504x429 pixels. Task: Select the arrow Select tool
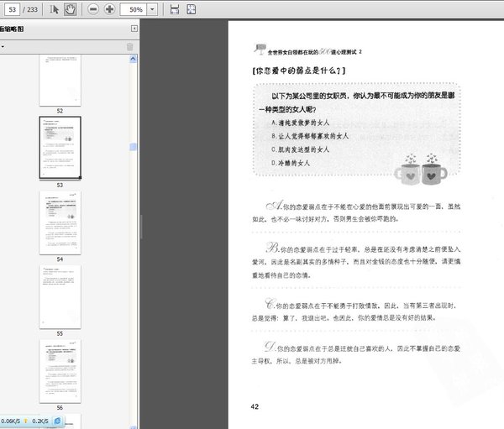click(54, 9)
